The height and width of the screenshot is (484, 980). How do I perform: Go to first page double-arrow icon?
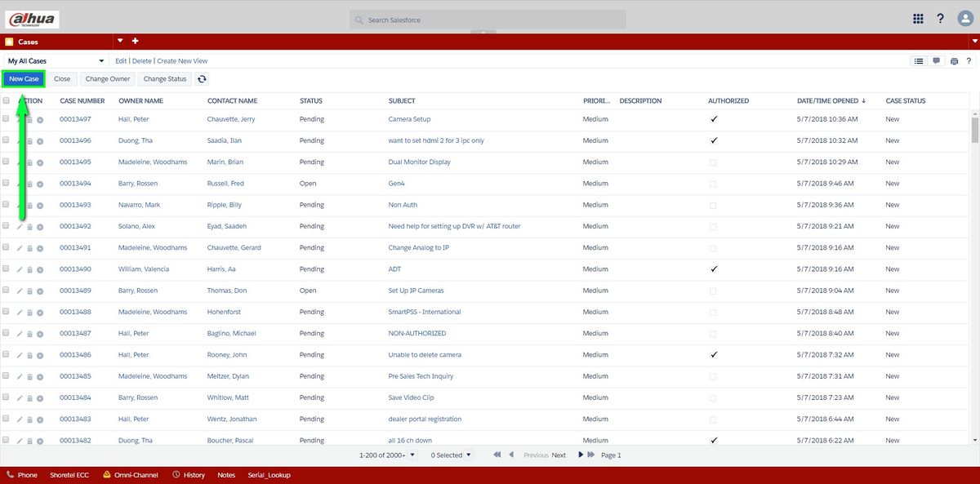[x=497, y=455]
